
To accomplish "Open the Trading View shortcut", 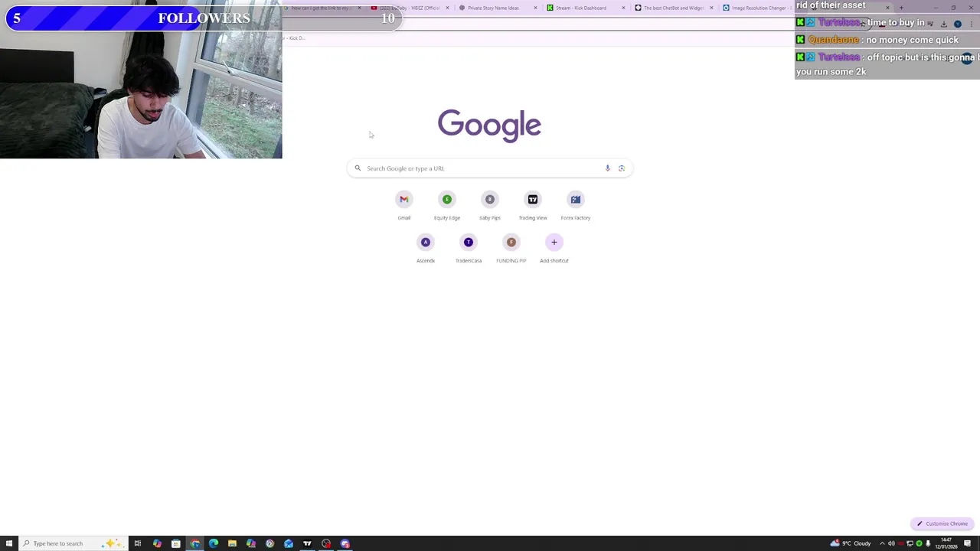I will click(532, 206).
